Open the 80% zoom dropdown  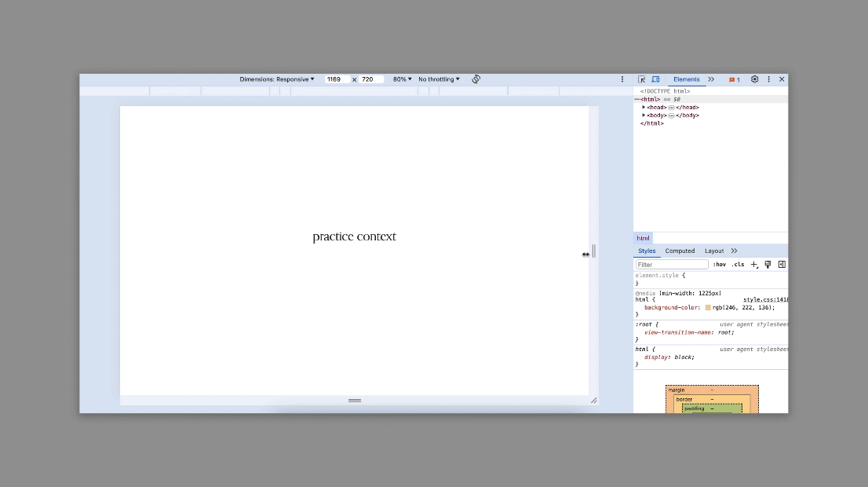tap(402, 79)
